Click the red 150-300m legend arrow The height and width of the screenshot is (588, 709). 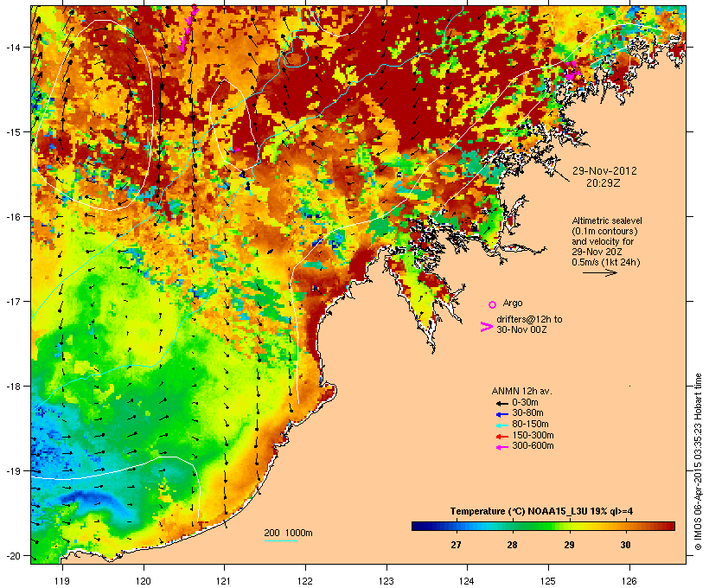(502, 437)
